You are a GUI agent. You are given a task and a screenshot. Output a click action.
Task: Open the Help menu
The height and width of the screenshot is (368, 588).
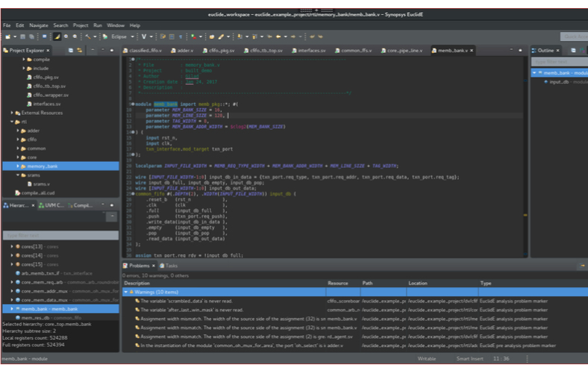(134, 25)
